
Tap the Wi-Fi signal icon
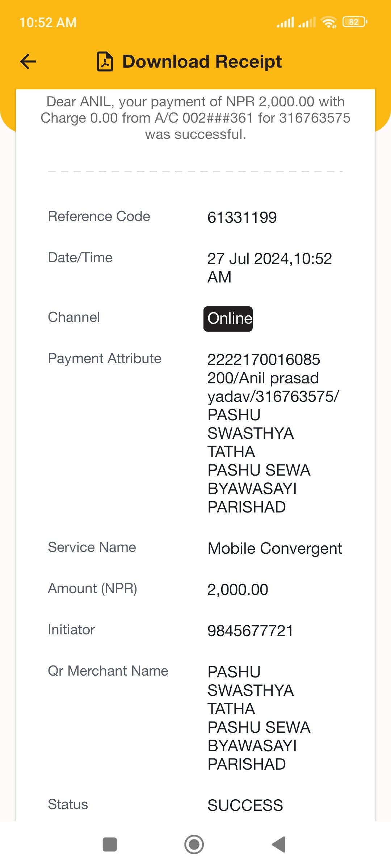(329, 22)
